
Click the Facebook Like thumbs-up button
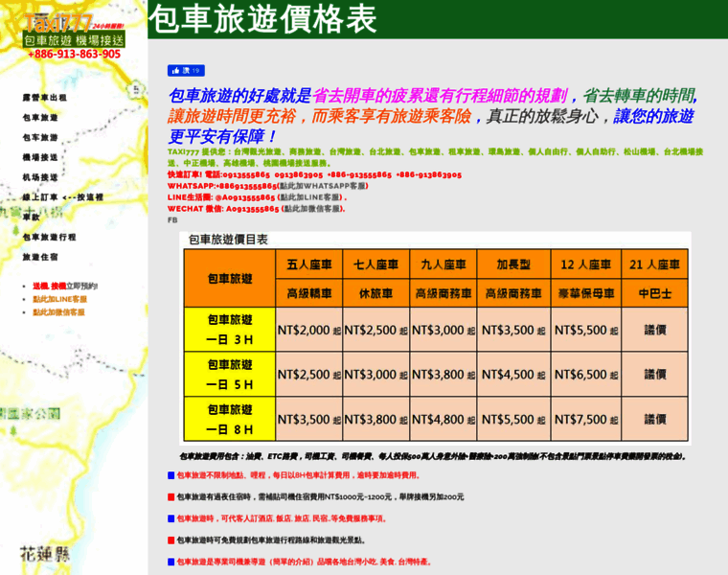pos(186,71)
